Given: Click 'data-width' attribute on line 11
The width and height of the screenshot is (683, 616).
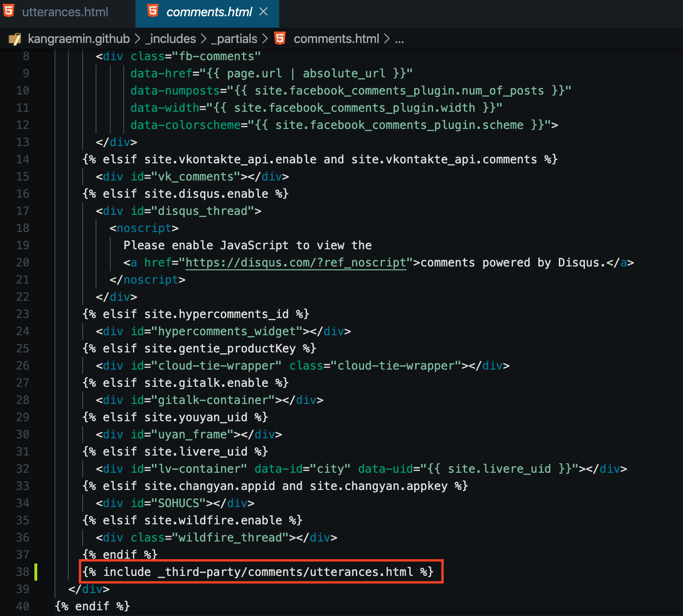Looking at the screenshot, I should click(165, 108).
